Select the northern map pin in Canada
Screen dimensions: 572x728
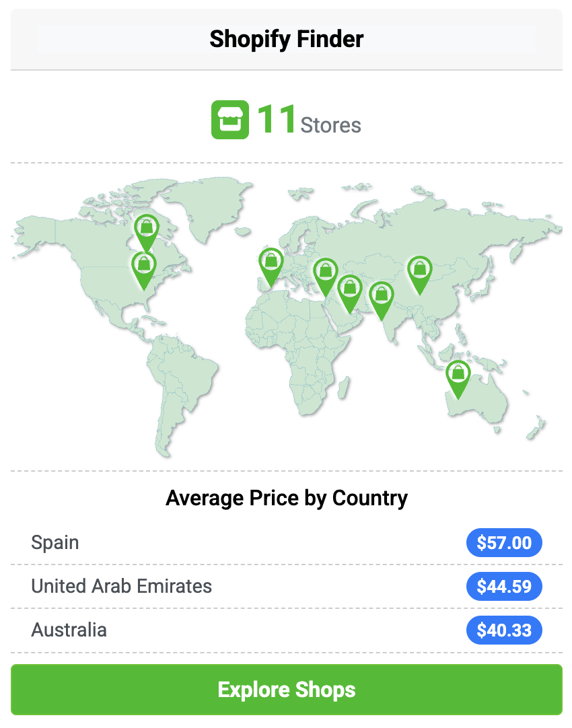point(147,229)
